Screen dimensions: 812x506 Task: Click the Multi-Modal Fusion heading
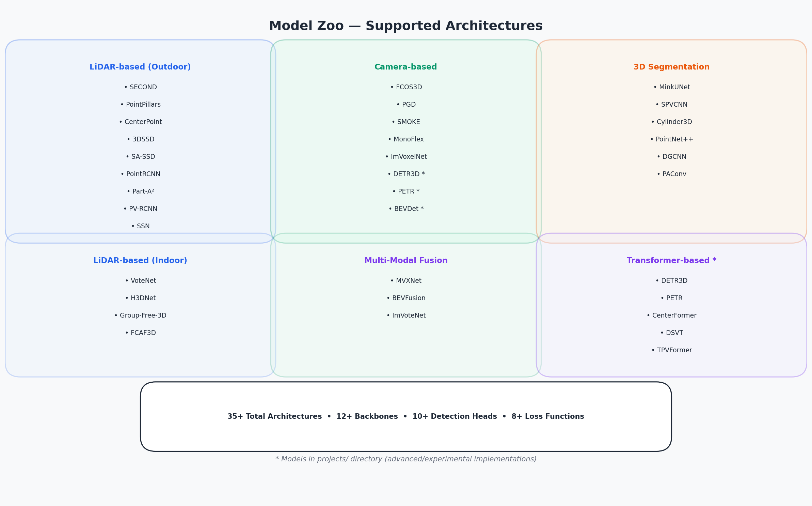point(406,261)
